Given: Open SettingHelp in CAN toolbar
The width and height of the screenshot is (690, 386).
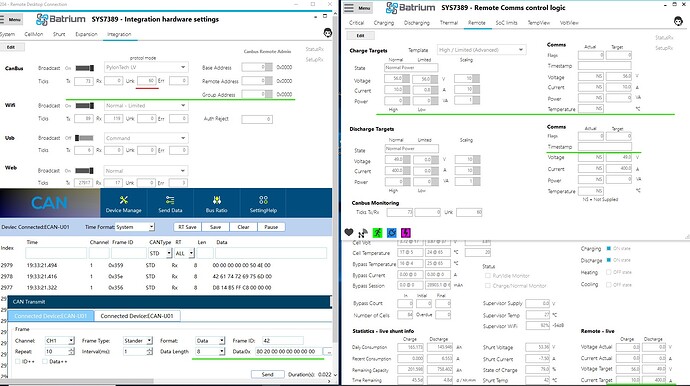Looking at the screenshot, I should click(263, 204).
